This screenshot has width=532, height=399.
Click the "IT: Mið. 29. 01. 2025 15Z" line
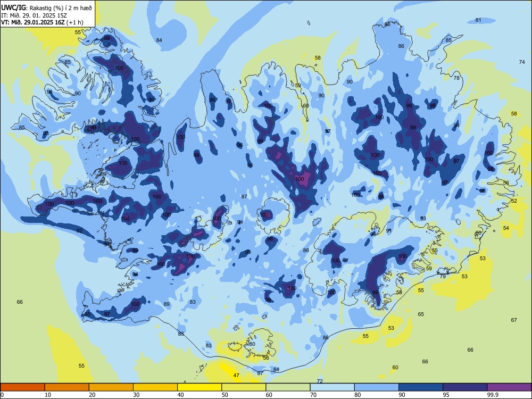(35, 15)
